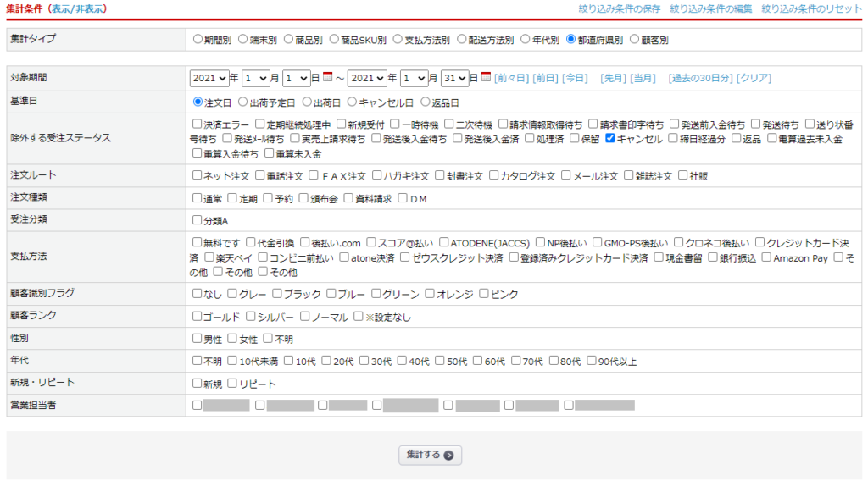The height and width of the screenshot is (481, 868).
Task: Open the end date calendar picker icon
Action: pyautogui.click(x=486, y=78)
